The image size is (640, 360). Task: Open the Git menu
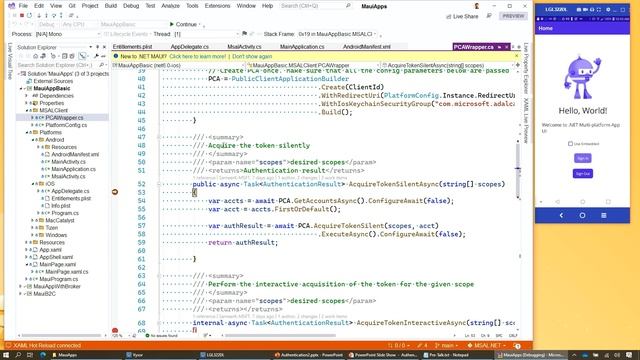click(x=72, y=6)
